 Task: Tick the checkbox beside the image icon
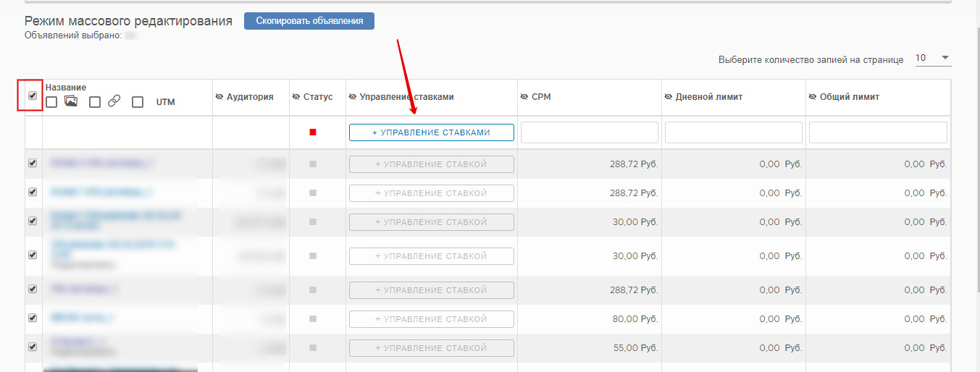pos(51,103)
